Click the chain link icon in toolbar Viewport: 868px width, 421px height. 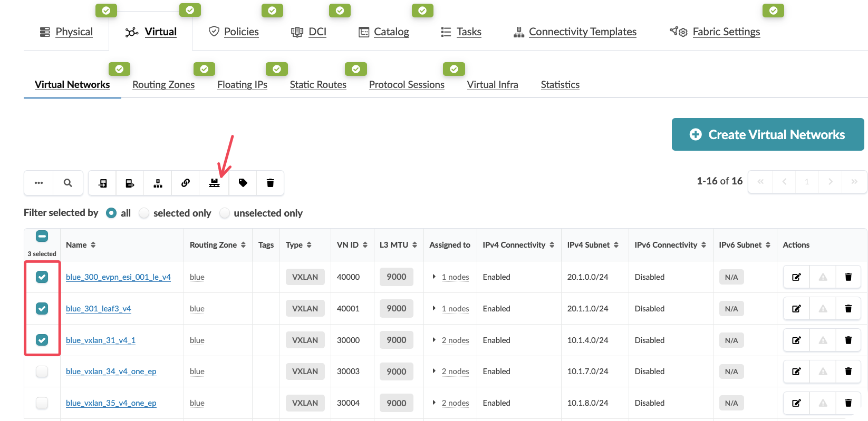[186, 183]
